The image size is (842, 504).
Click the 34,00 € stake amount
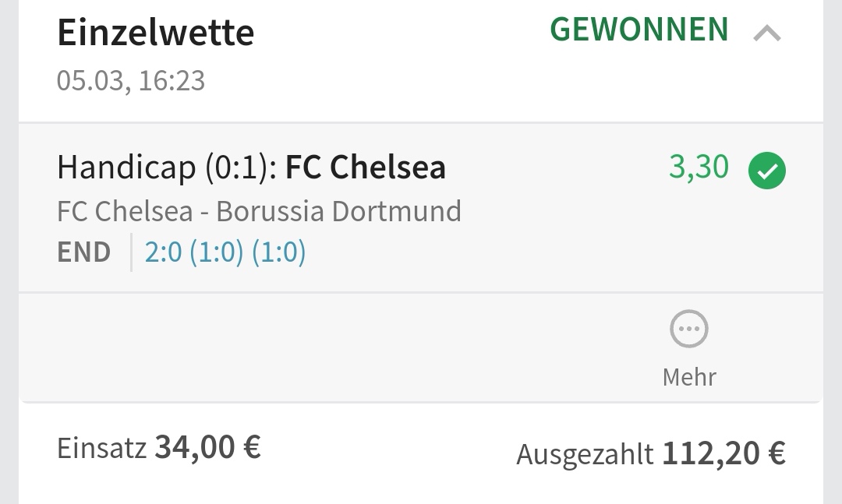tap(207, 448)
